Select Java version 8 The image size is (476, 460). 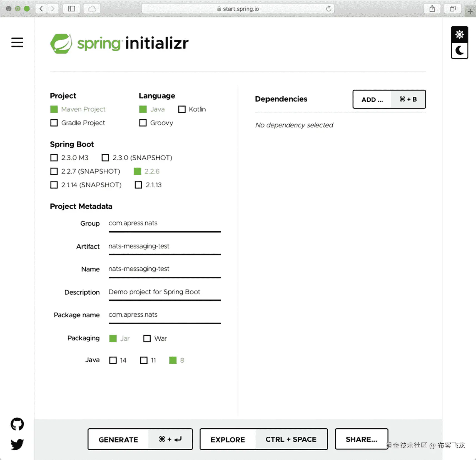177,360
